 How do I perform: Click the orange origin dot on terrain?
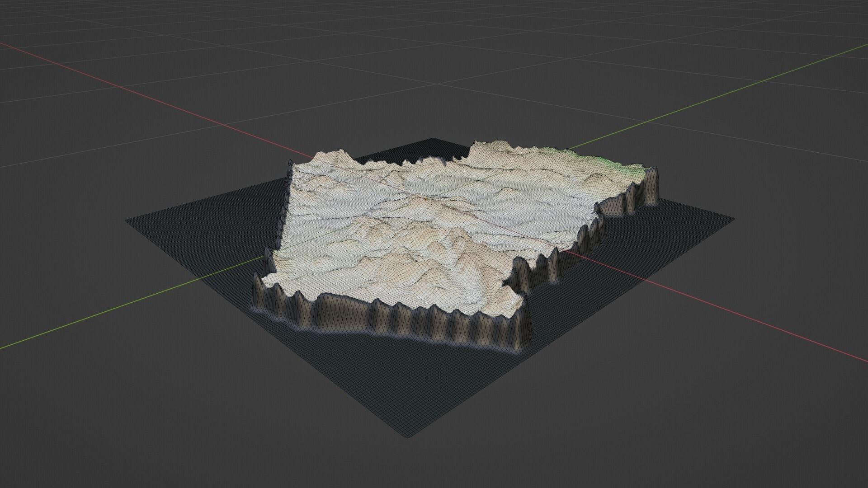[425, 198]
